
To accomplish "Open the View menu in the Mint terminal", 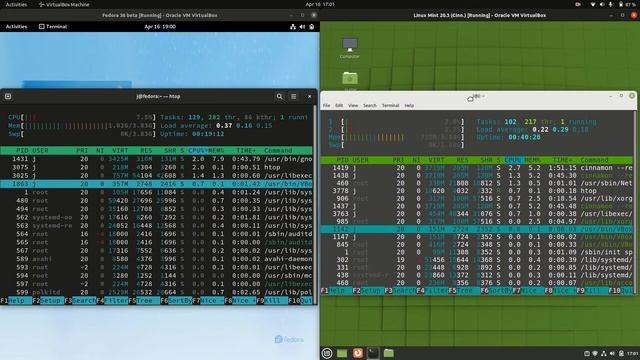I will [x=353, y=105].
